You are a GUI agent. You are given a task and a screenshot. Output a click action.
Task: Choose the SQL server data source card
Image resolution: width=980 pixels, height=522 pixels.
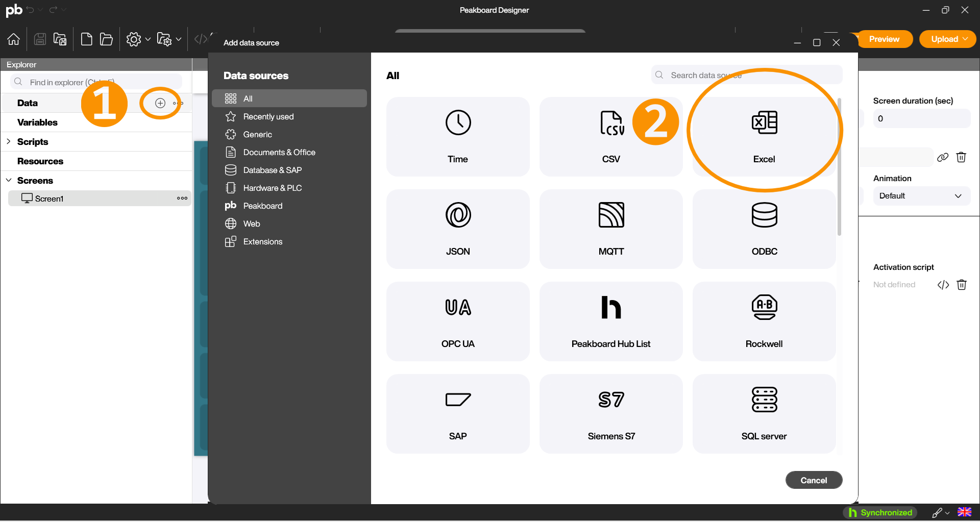764,414
